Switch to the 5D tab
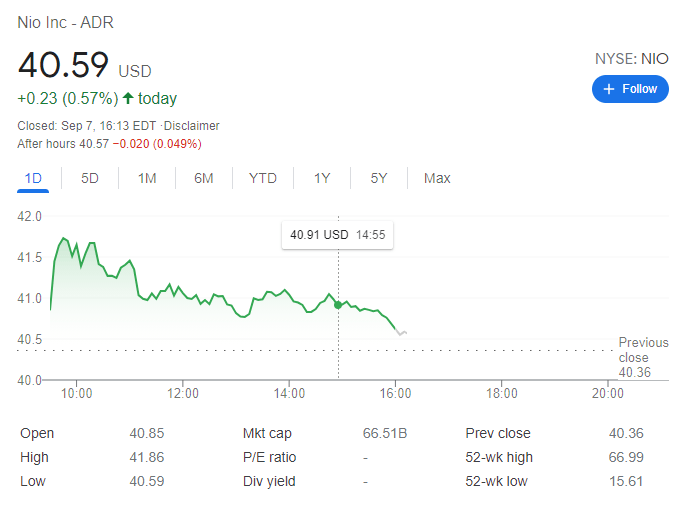This screenshot has width=684, height=505. click(x=90, y=178)
